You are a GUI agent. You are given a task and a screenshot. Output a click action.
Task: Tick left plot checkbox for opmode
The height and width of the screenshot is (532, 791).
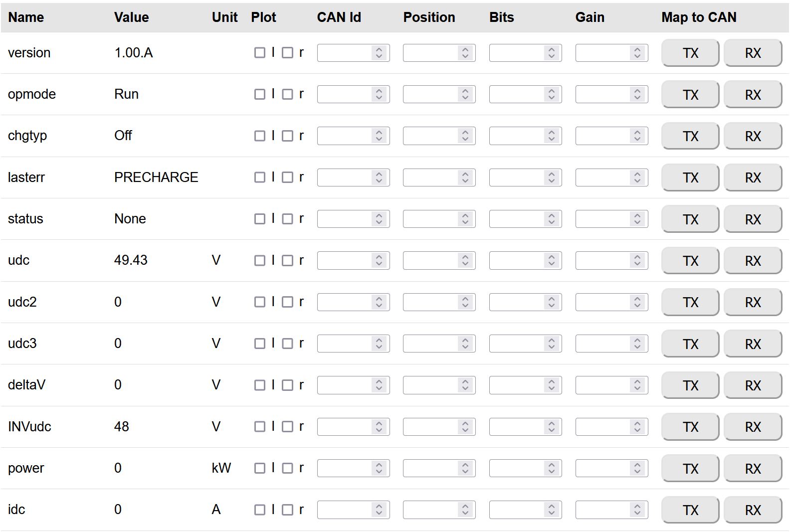tap(259, 94)
